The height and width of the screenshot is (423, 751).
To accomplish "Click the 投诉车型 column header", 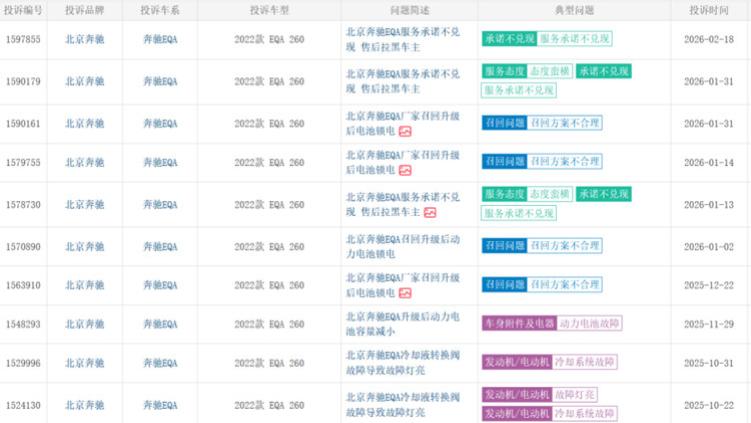I will tap(269, 10).
